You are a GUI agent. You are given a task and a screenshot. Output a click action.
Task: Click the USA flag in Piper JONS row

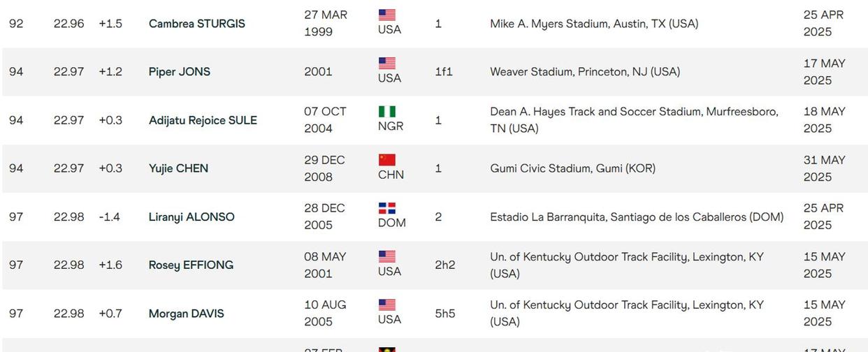(387, 63)
